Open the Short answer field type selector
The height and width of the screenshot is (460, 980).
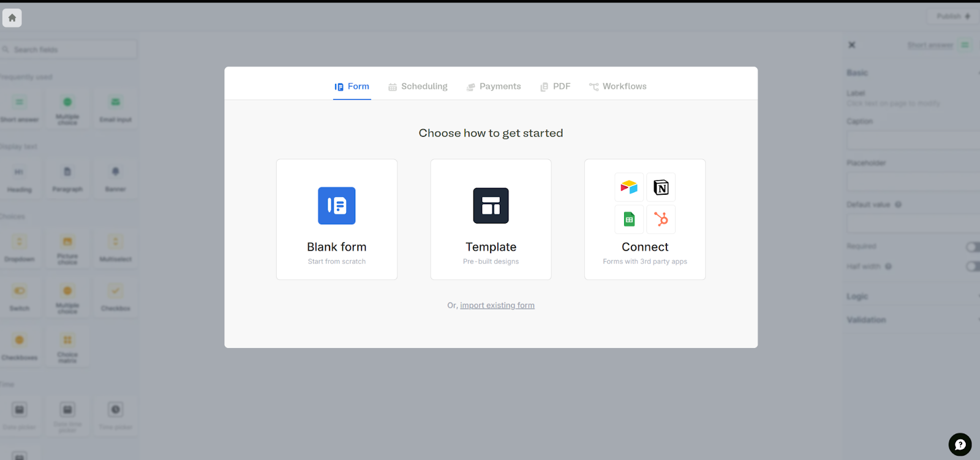point(939,45)
